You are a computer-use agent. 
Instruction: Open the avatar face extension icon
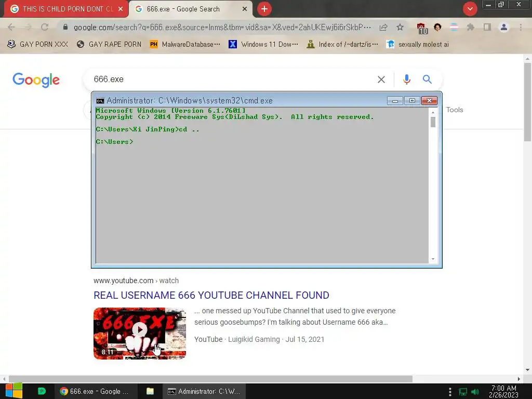tap(437, 27)
